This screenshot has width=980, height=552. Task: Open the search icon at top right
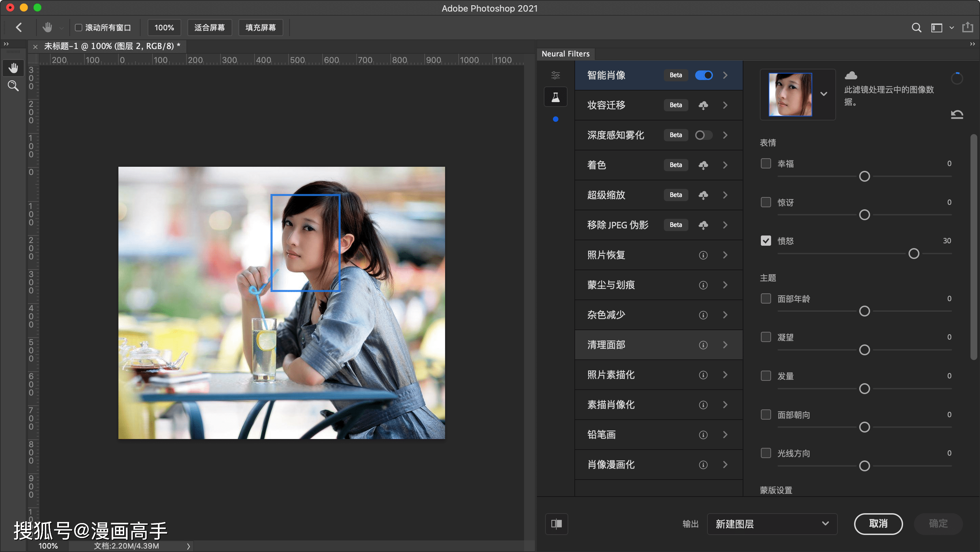(916, 28)
